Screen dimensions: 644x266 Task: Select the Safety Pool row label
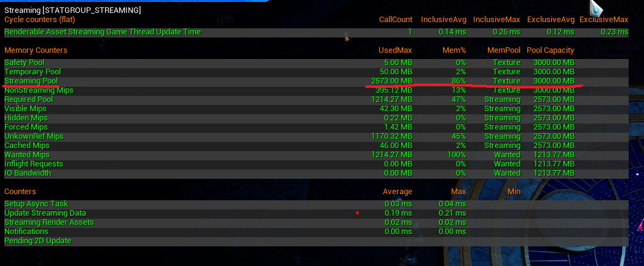tap(24, 63)
